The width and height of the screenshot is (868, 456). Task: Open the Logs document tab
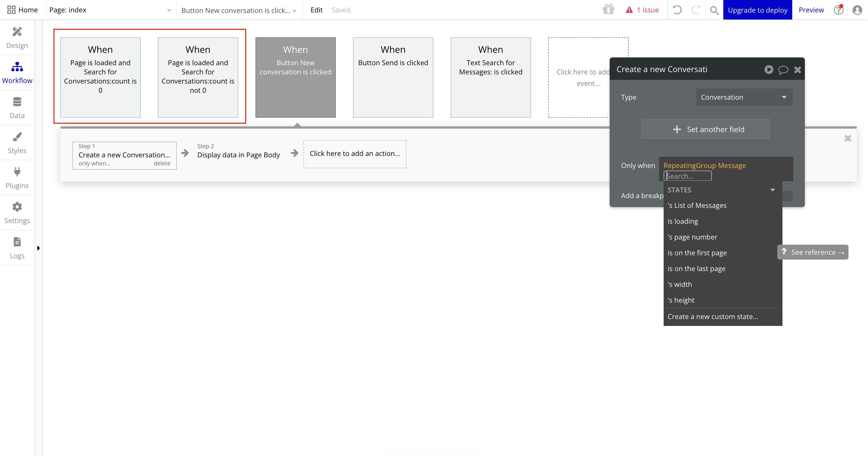pos(17,248)
